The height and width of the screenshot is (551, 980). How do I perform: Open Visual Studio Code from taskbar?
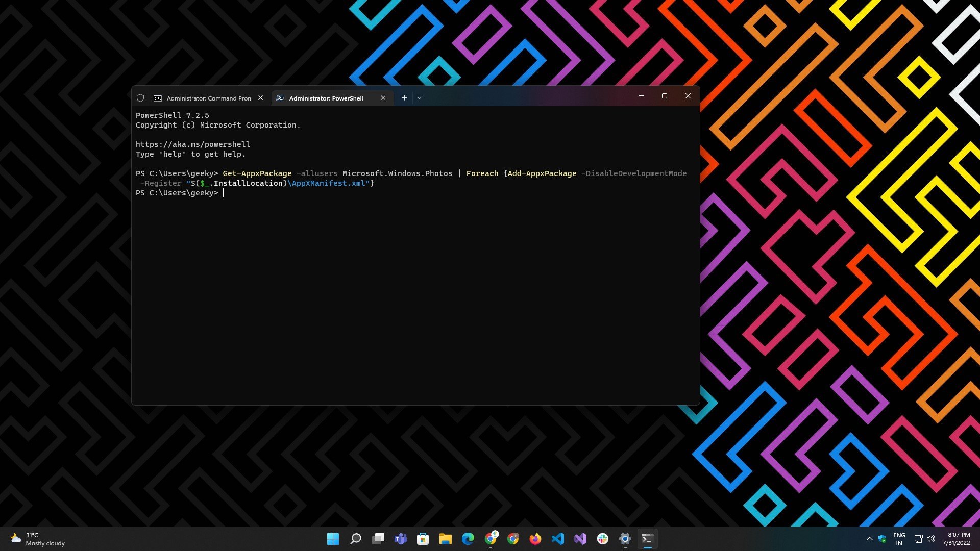558,539
